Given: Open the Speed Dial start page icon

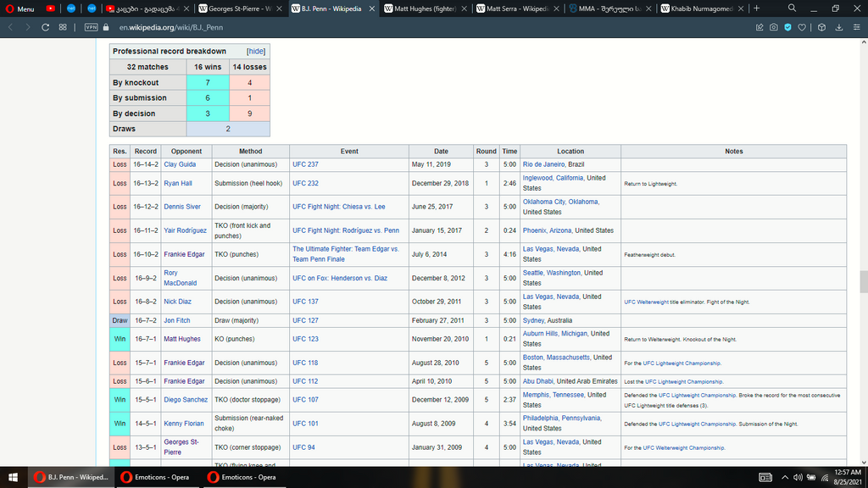Looking at the screenshot, I should 63,27.
